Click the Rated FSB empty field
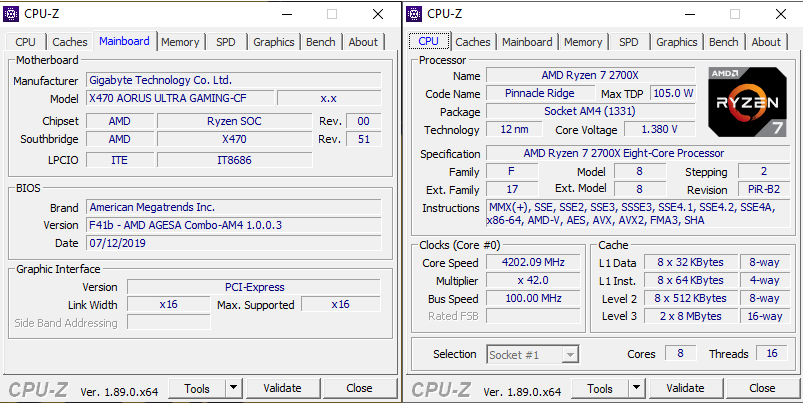Viewport: 803px width, 403px height. (533, 316)
